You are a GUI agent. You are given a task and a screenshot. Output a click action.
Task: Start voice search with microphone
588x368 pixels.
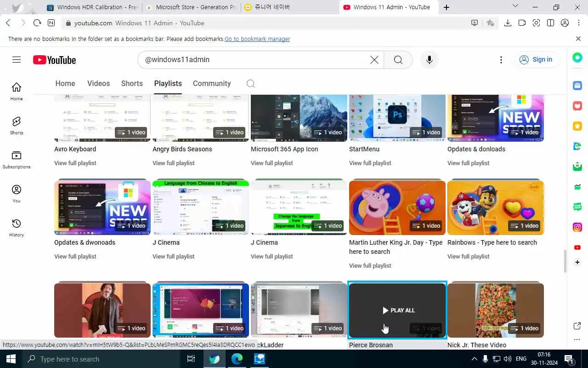(x=429, y=60)
